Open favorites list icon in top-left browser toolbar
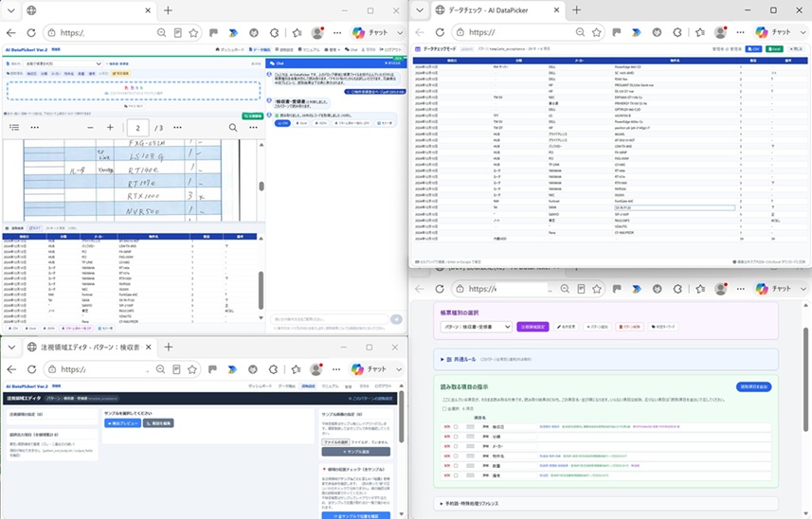This screenshot has width=812, height=519. coord(297,32)
